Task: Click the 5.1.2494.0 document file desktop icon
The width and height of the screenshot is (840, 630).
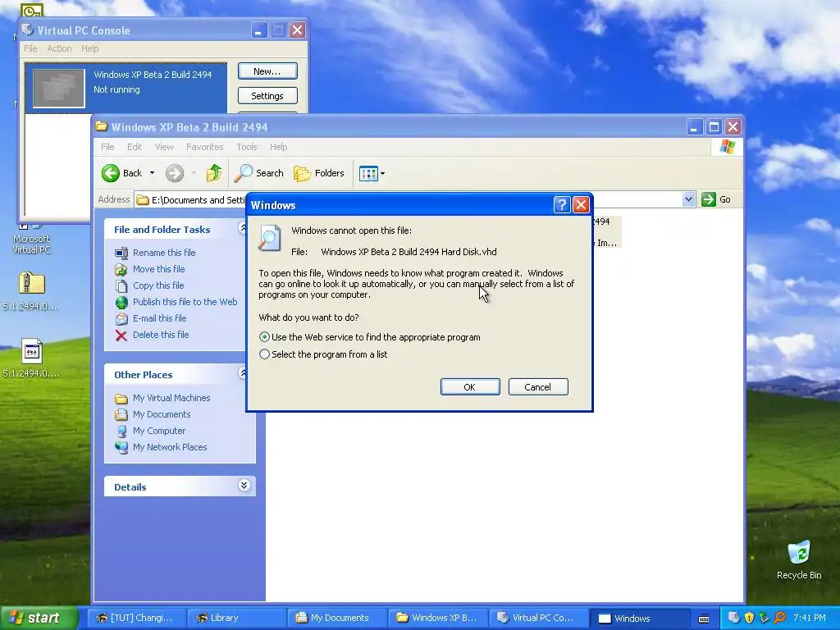Action: [x=32, y=351]
